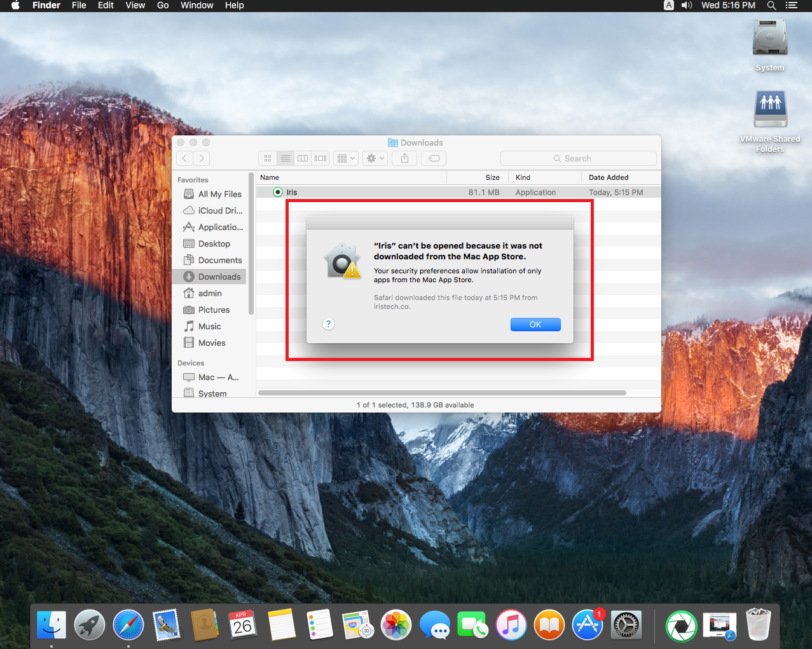Go back in the Downloads Finder window
812x649 pixels.
click(184, 158)
